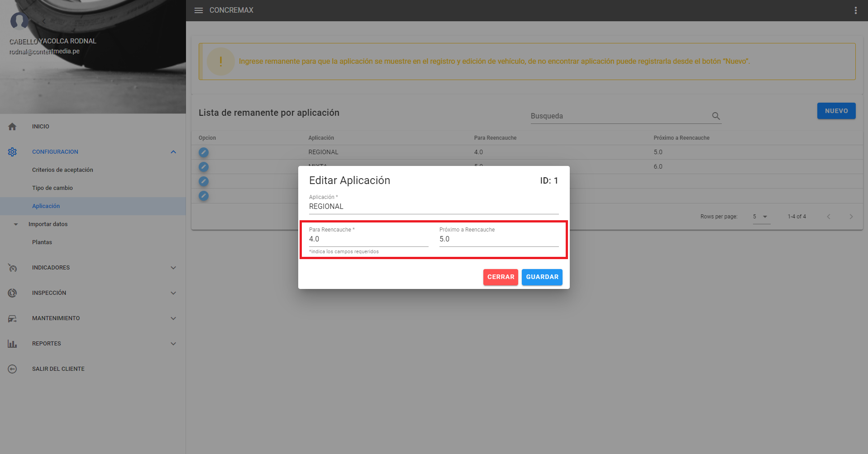This screenshot has height=454, width=868.
Task: Click the user avatar icon in sidebar header
Action: tap(19, 21)
